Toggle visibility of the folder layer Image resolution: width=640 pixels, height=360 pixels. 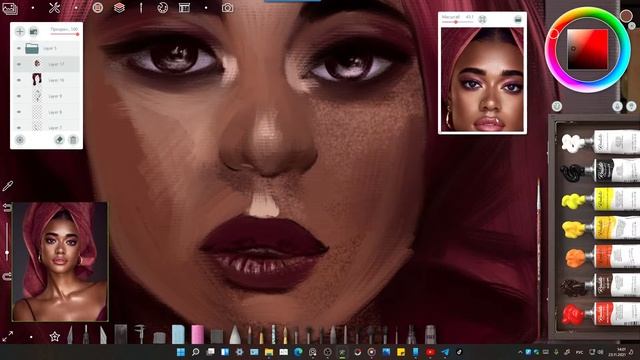19,48
